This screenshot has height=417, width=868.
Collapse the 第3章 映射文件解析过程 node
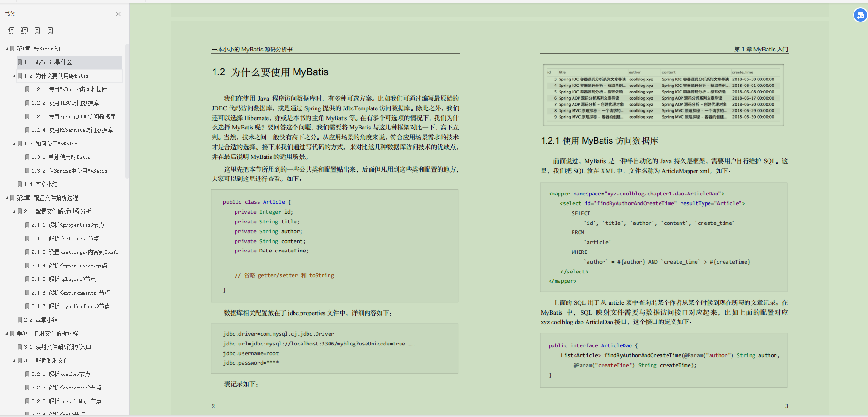pyautogui.click(x=7, y=333)
